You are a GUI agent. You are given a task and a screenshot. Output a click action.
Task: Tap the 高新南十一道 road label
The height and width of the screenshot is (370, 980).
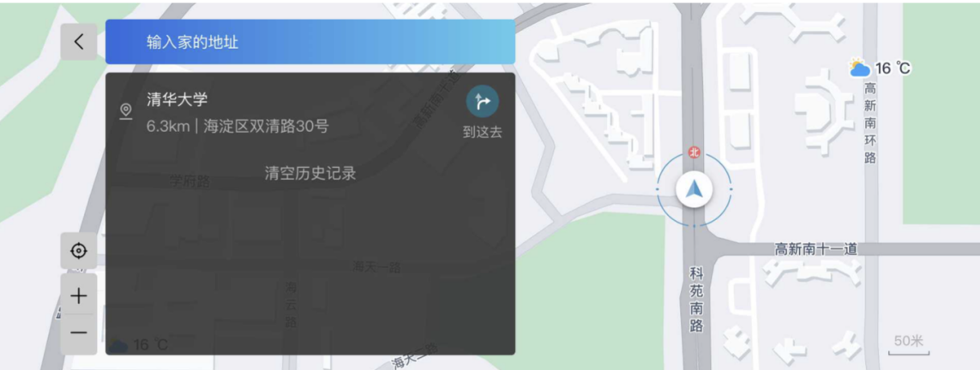coord(815,249)
